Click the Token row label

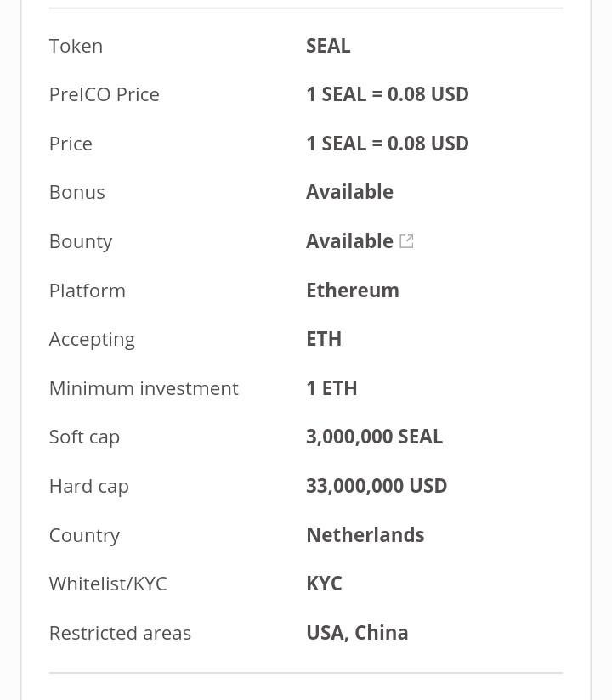pyautogui.click(x=76, y=46)
